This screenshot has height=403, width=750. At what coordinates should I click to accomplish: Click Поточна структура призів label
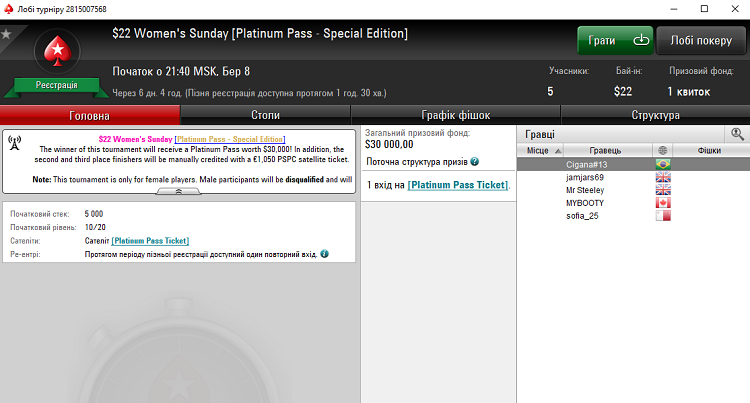417,162
